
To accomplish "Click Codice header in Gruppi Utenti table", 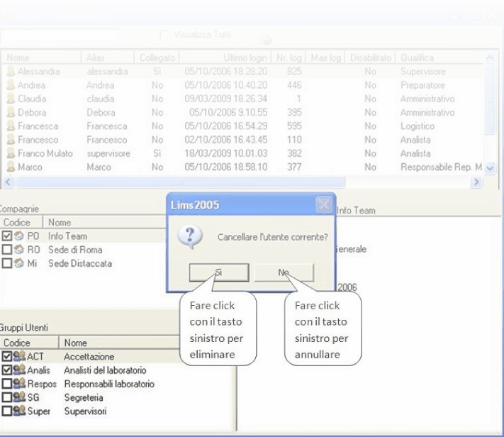I will pos(29,343).
